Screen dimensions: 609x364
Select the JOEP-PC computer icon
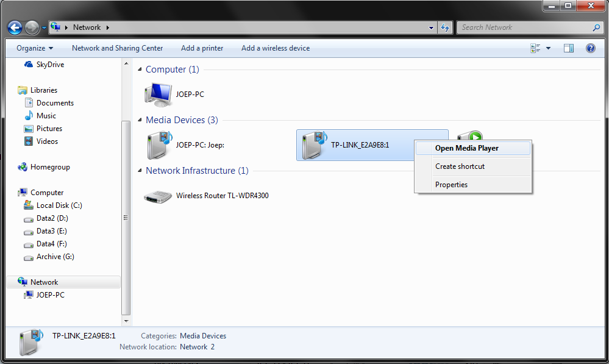(158, 95)
